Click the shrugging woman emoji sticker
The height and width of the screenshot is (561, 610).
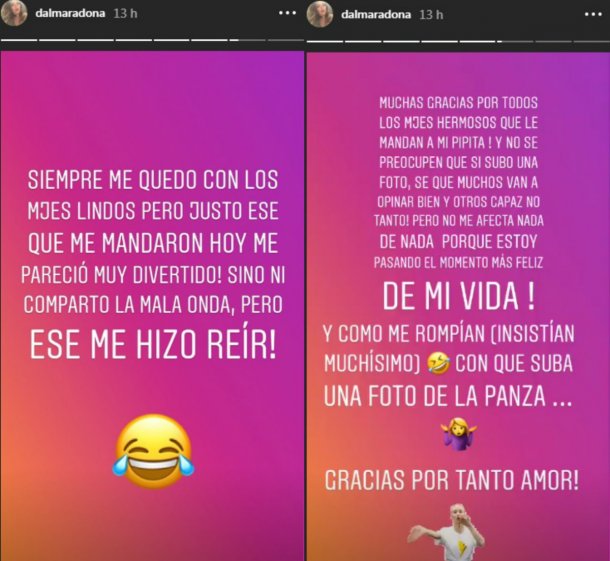pyautogui.click(x=459, y=434)
